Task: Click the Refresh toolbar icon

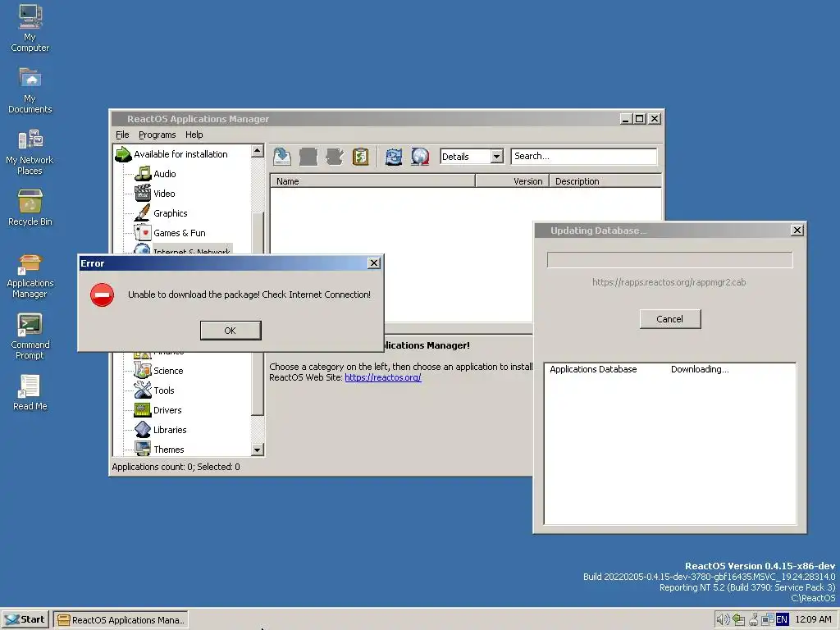Action: tap(394, 157)
